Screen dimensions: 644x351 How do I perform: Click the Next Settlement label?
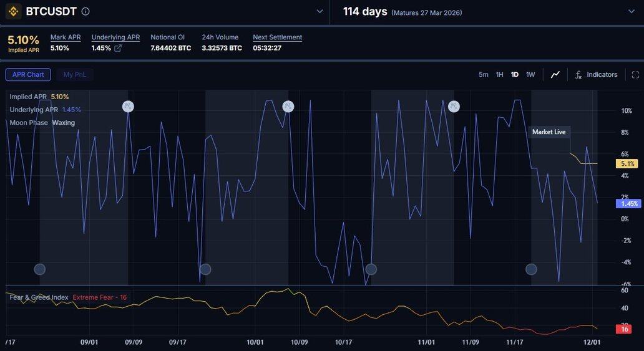[277, 37]
